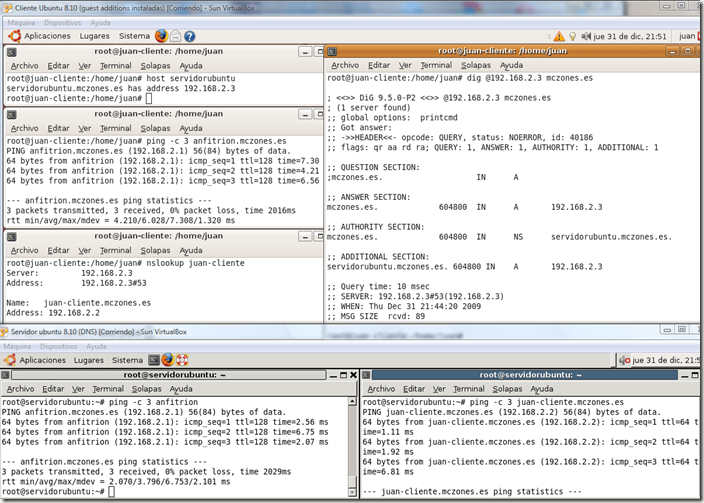Click the client panel clock jue 31 de dic, 21:51

tap(630, 36)
